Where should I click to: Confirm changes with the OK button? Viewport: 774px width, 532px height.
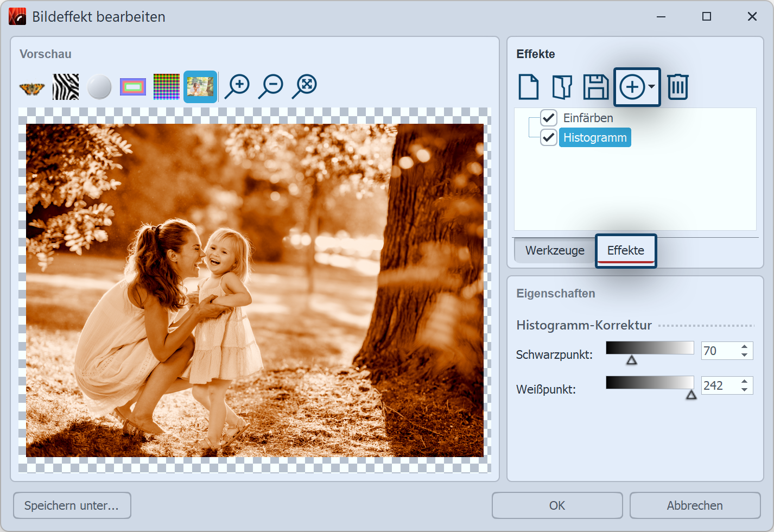557,505
